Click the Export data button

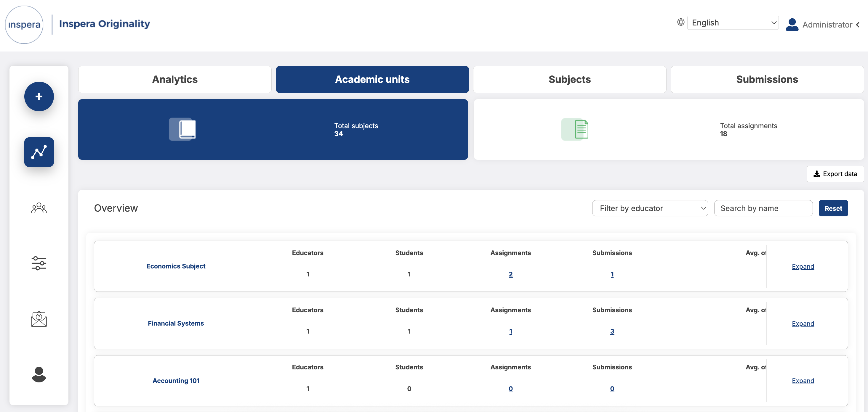click(x=835, y=174)
